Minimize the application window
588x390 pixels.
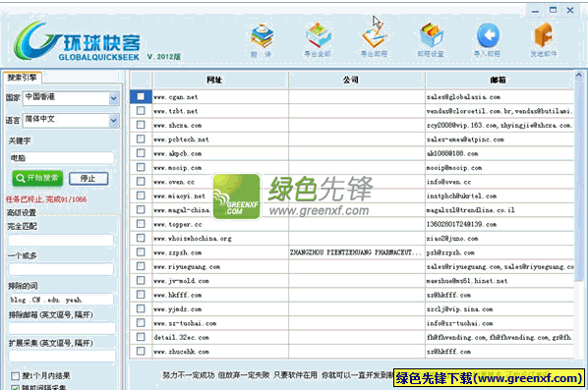pos(535,11)
